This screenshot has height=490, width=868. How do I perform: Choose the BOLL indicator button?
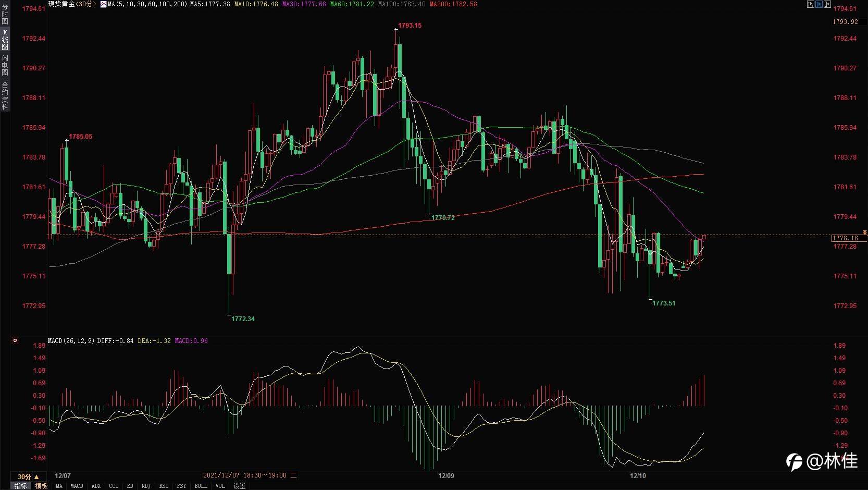(201, 486)
